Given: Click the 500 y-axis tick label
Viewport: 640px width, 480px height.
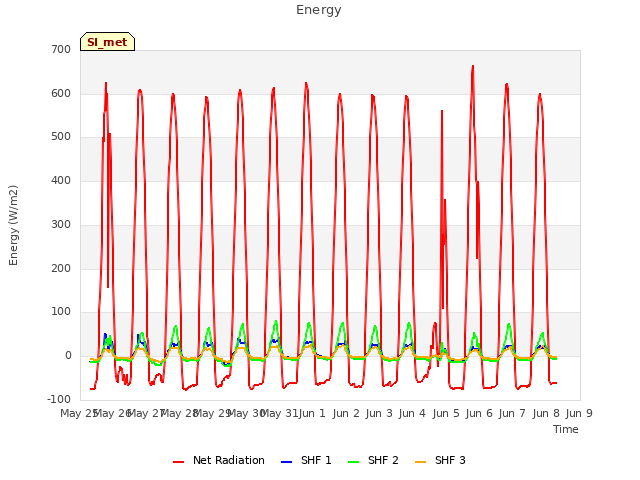Looking at the screenshot, I should [x=61, y=137].
